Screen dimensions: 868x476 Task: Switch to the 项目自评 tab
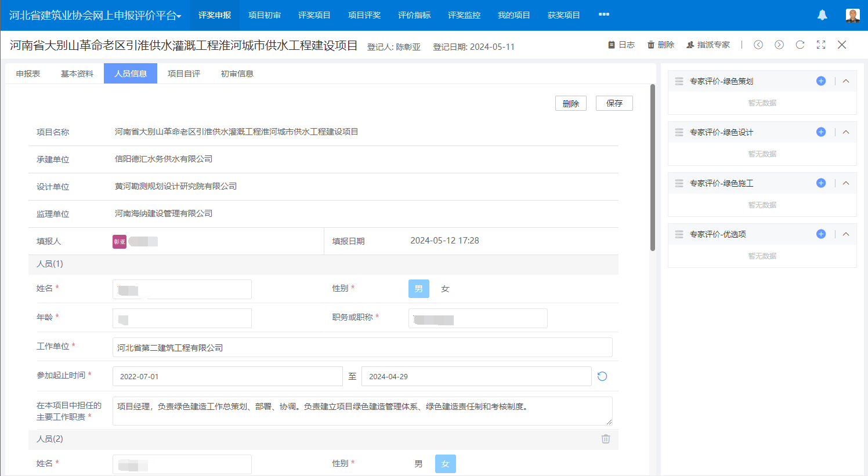click(x=184, y=74)
